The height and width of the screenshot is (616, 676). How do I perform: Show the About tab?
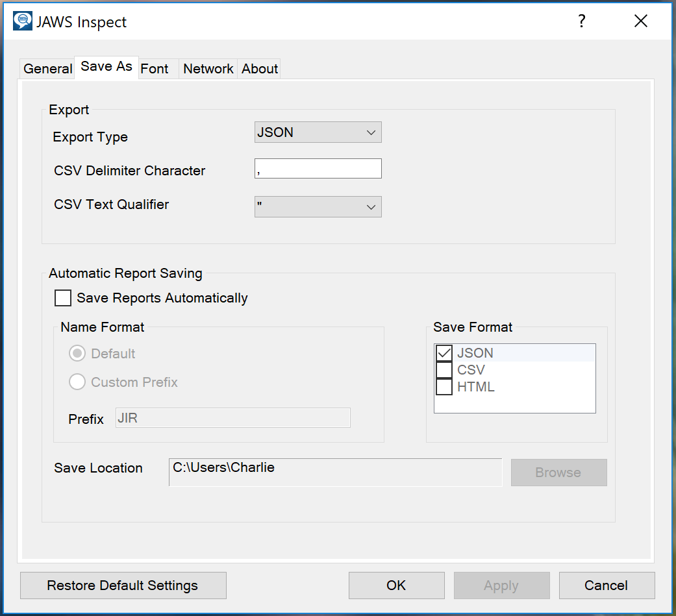point(259,69)
